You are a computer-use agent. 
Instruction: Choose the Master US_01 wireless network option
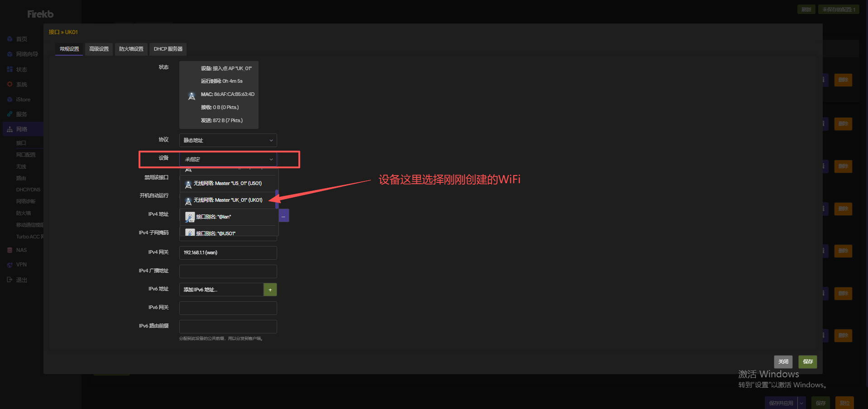point(228,184)
